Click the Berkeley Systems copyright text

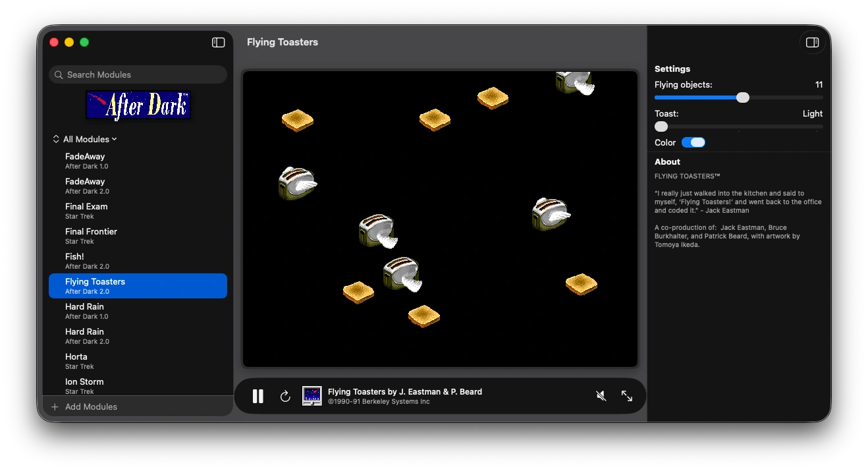tap(379, 402)
